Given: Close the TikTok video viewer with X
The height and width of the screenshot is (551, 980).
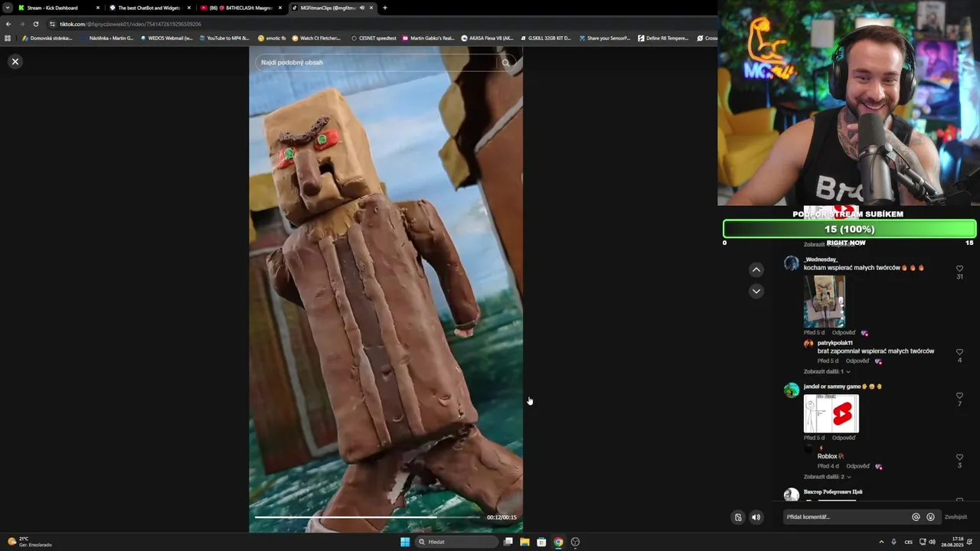Looking at the screenshot, I should (x=15, y=61).
